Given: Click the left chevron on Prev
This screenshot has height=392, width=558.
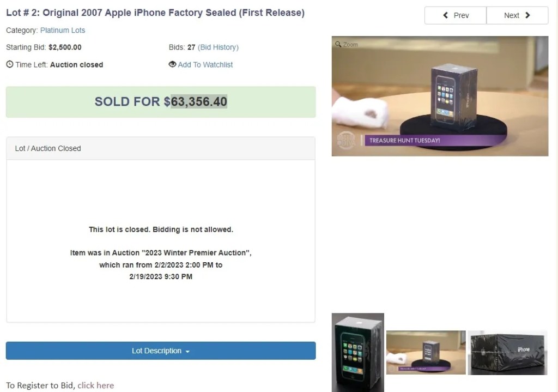Looking at the screenshot, I should coord(446,15).
